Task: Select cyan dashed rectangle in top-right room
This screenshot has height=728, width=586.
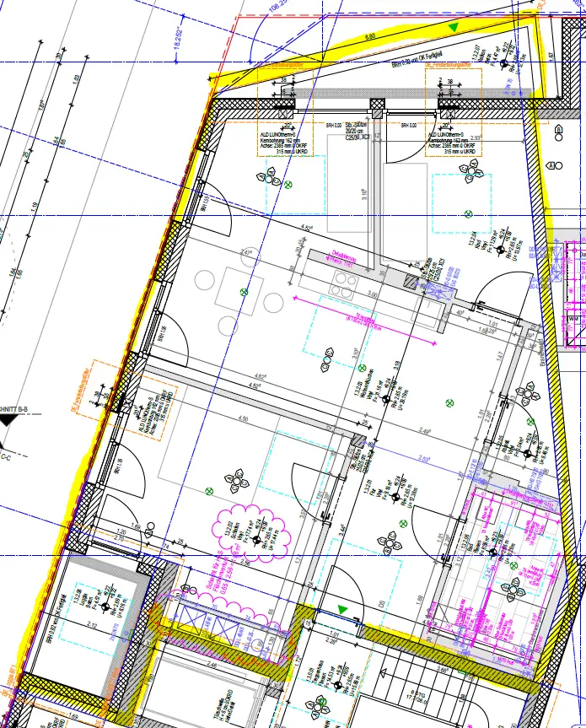Action: pos(460,198)
